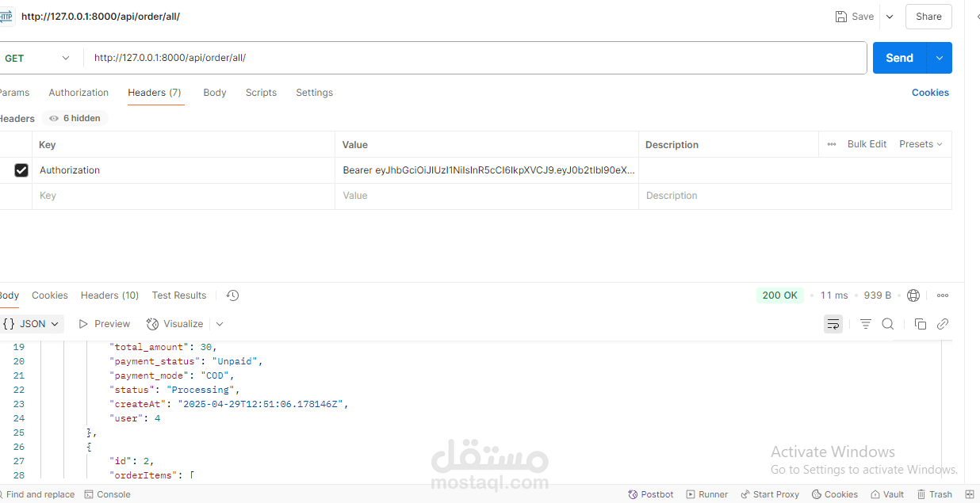The image size is (980, 503).
Task: Click the link icon in response toolbar
Action: (943, 324)
